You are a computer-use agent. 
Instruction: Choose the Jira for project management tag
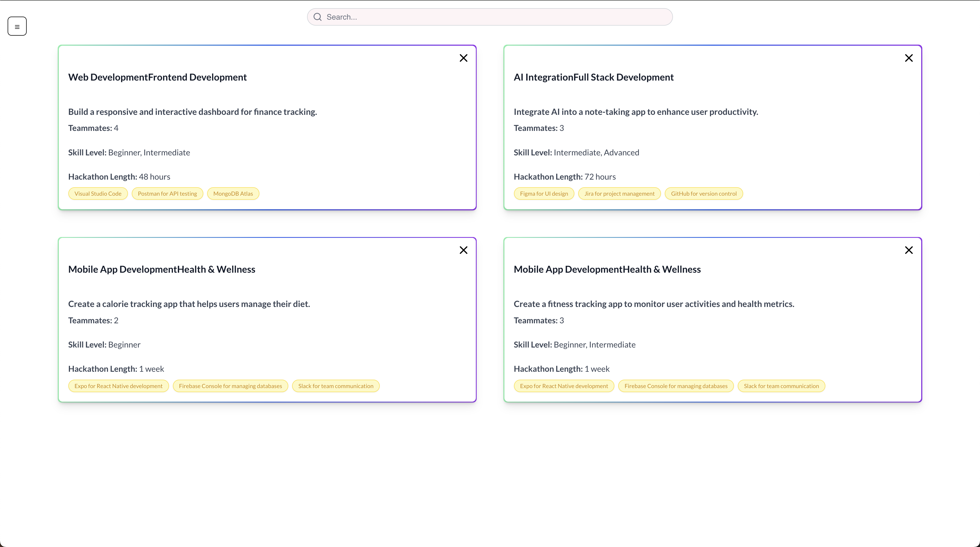[619, 193]
